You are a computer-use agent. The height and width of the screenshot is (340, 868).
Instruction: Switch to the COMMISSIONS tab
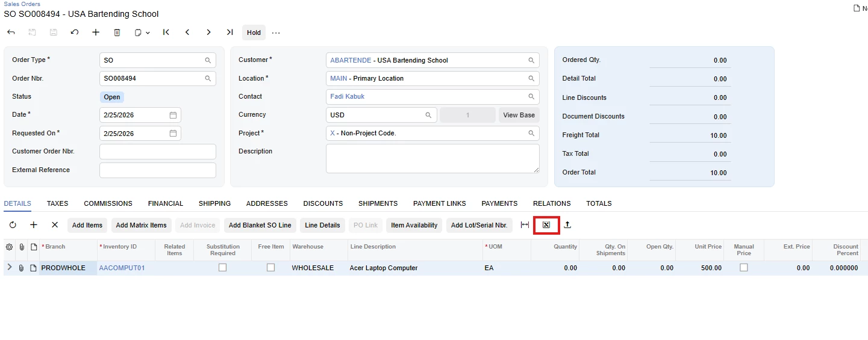(x=108, y=203)
